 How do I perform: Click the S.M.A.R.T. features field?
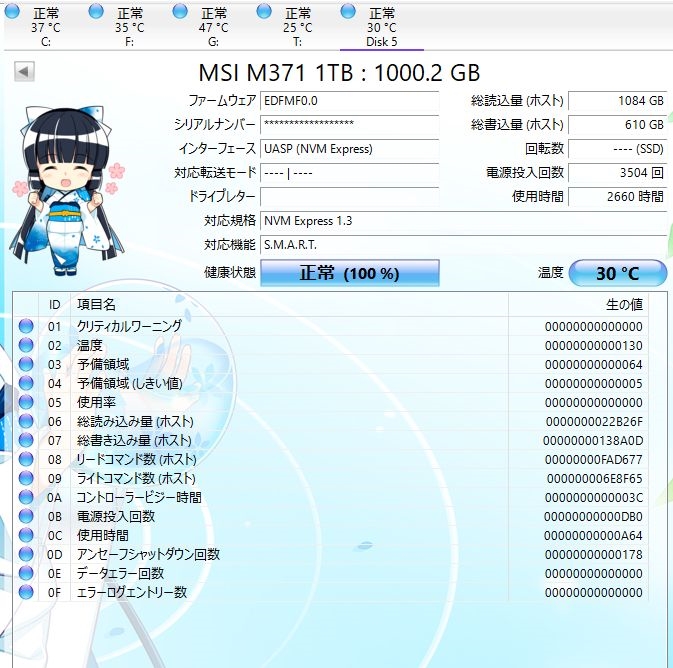(464, 245)
